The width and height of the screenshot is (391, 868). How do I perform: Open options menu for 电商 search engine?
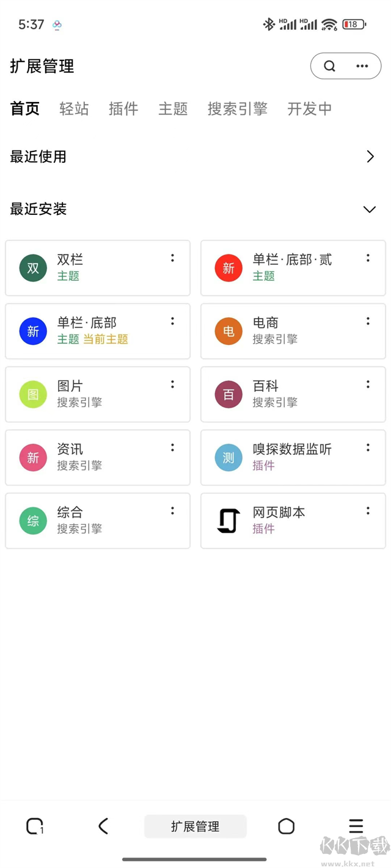[368, 321]
